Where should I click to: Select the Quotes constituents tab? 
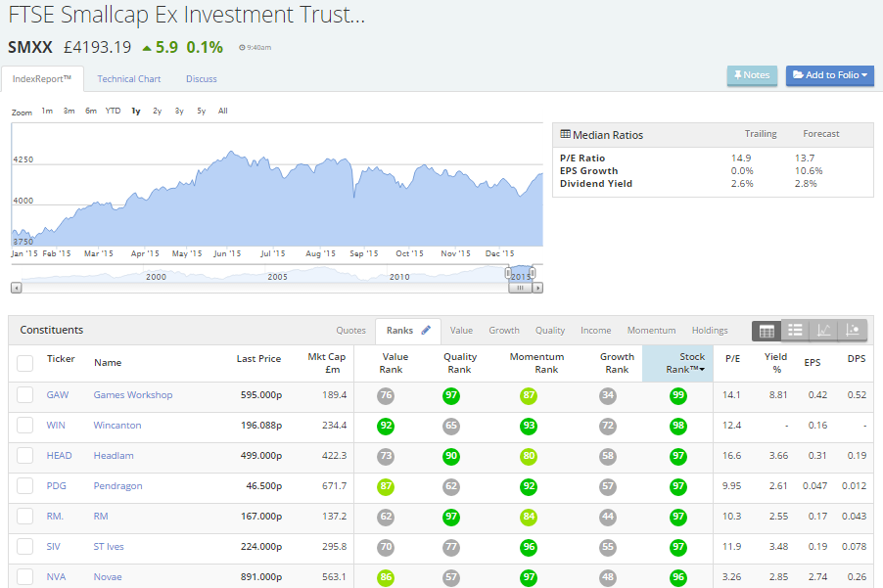pyautogui.click(x=350, y=331)
